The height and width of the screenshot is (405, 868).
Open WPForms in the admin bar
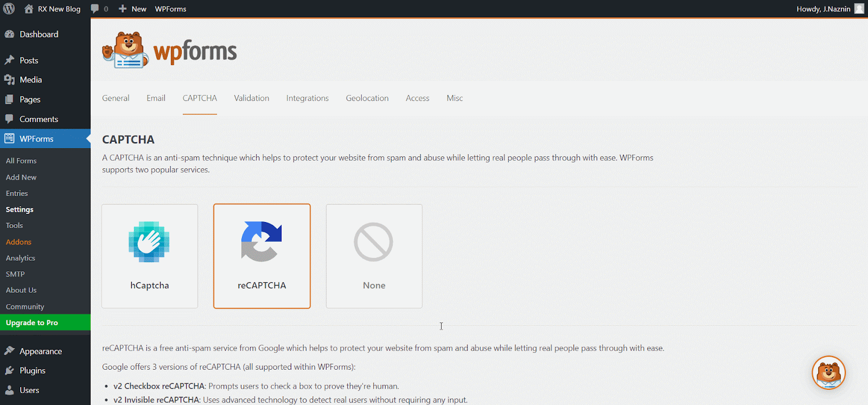(x=170, y=9)
